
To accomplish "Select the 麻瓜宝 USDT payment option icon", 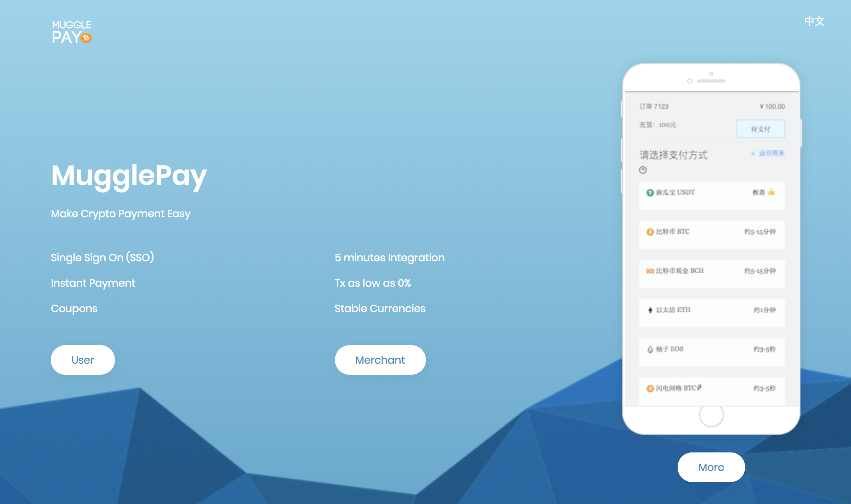I will pyautogui.click(x=648, y=193).
